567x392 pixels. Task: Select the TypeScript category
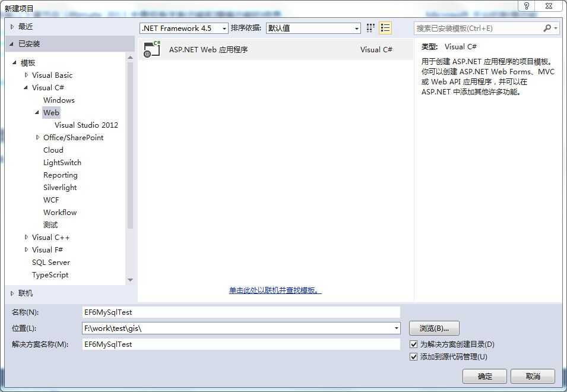(x=50, y=275)
